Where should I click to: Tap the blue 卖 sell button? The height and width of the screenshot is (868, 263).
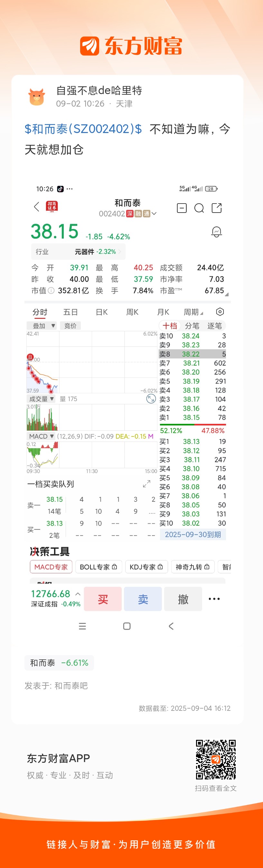[x=143, y=599]
